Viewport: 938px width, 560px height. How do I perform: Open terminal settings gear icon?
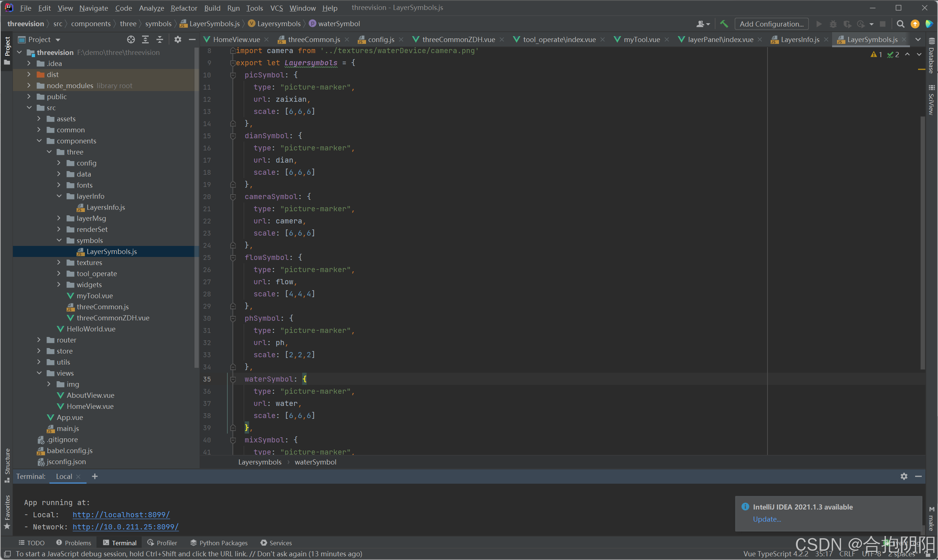904,476
